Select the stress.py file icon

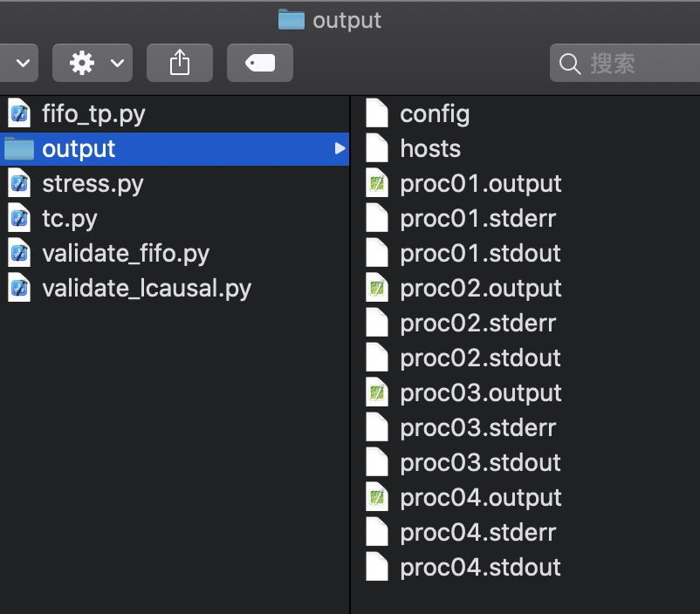click(x=19, y=183)
